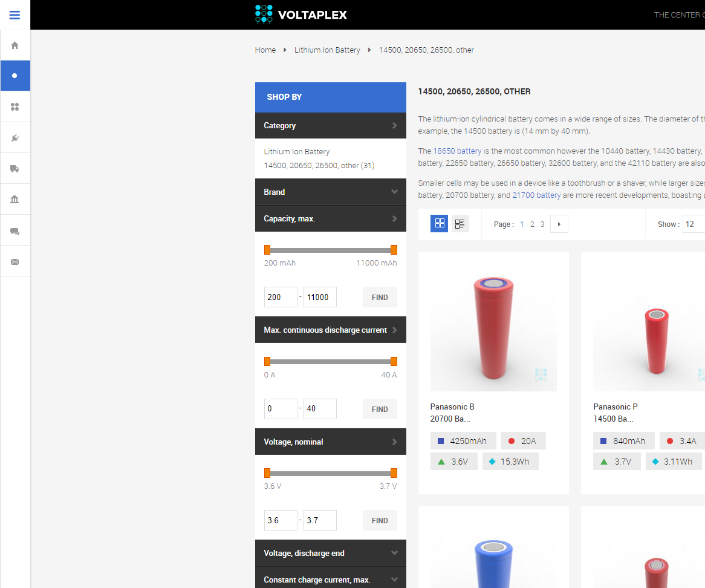Open the 18650 battery link

pos(457,151)
